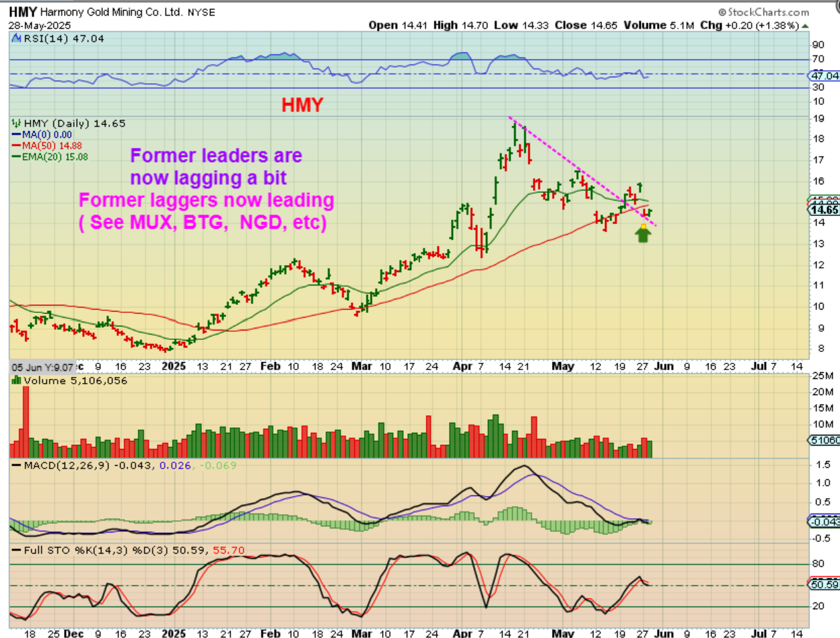
Task: Click the 25M label on volume axis
Action: pyautogui.click(x=822, y=375)
